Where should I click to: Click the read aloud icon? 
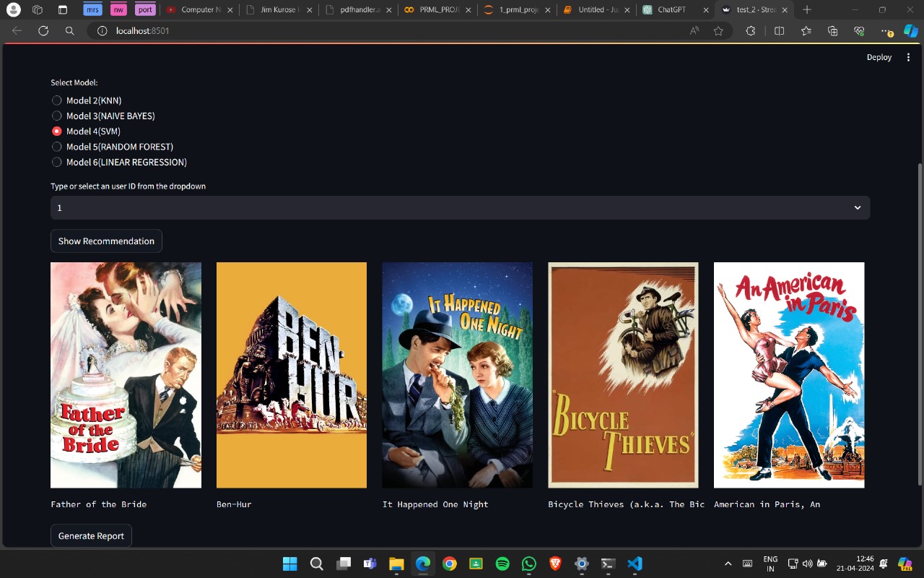coord(694,31)
